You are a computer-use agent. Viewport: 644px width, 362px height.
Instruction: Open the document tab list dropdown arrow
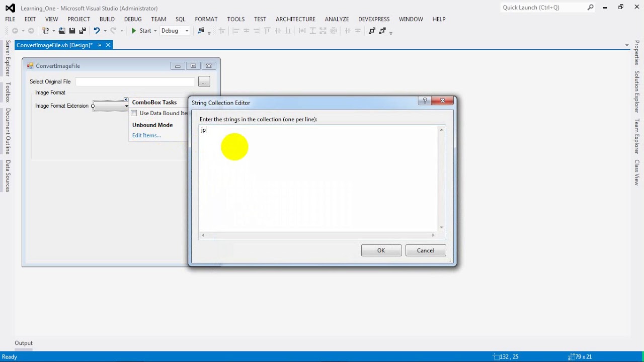click(627, 45)
